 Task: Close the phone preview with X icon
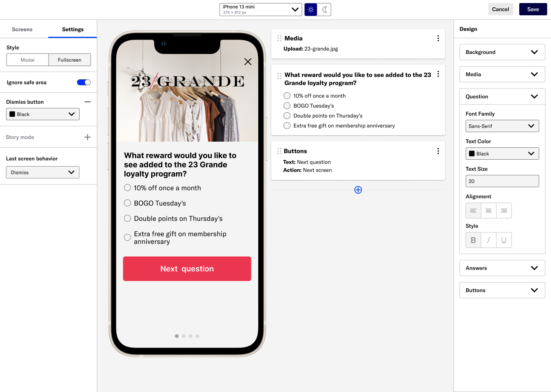(x=248, y=62)
